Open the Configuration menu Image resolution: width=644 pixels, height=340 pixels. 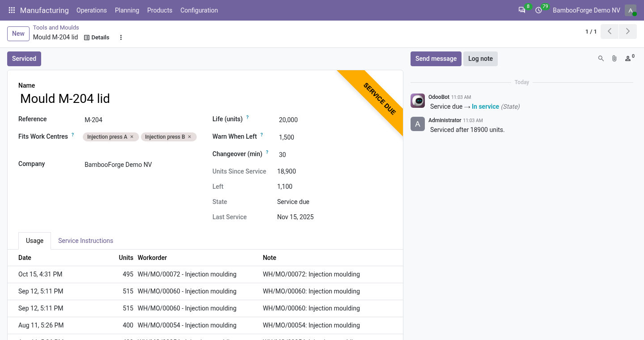tap(199, 10)
